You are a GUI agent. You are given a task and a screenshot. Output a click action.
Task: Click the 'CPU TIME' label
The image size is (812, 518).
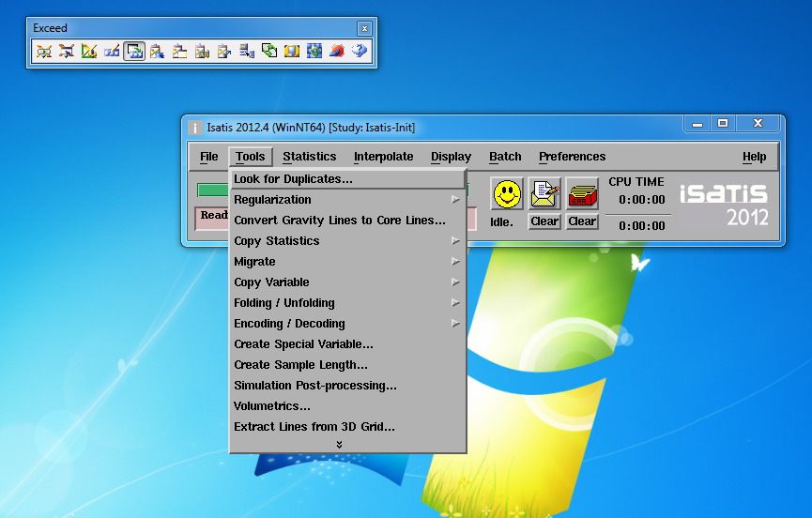point(636,182)
